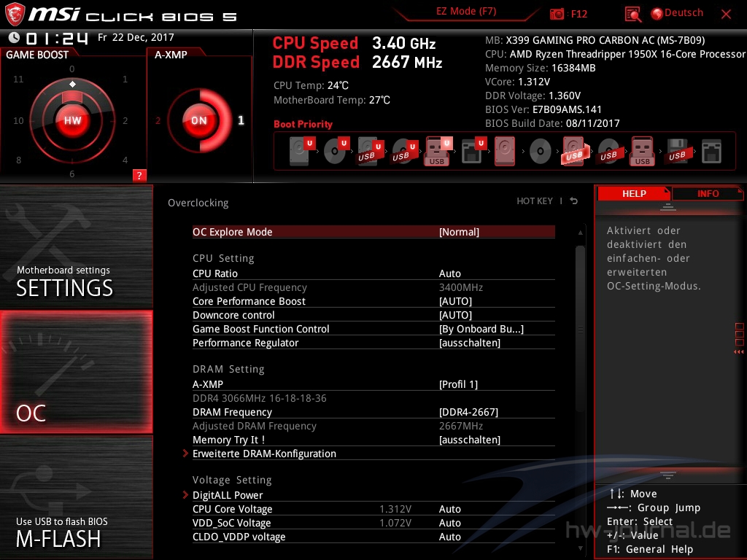747x560 pixels.
Task: Click the settings list scrollbar thumb
Action: coord(580,329)
